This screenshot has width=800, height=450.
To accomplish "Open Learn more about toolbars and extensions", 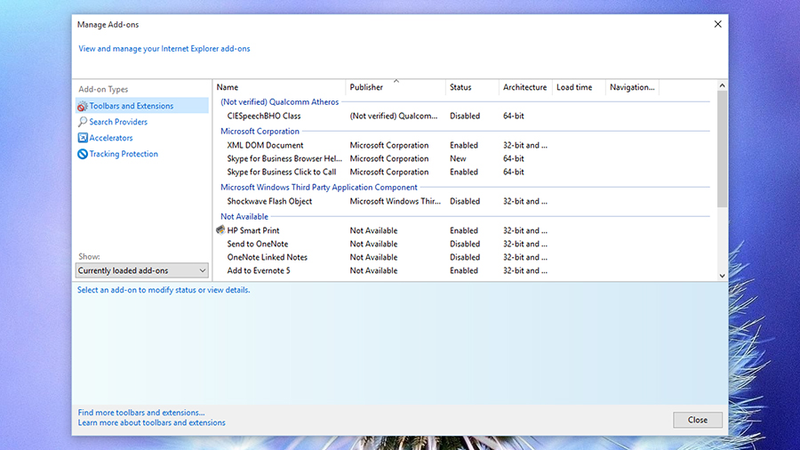I will point(151,422).
